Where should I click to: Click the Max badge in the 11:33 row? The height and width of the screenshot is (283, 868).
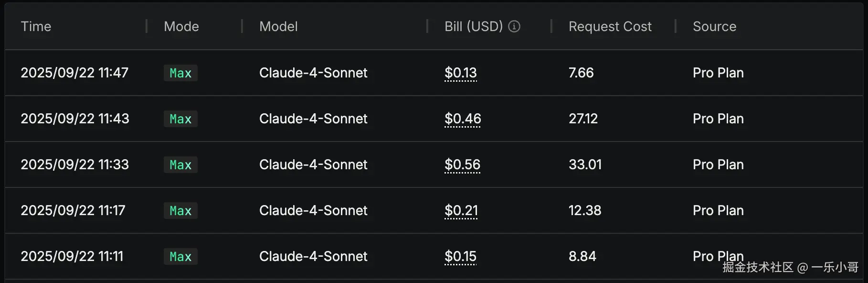point(180,165)
